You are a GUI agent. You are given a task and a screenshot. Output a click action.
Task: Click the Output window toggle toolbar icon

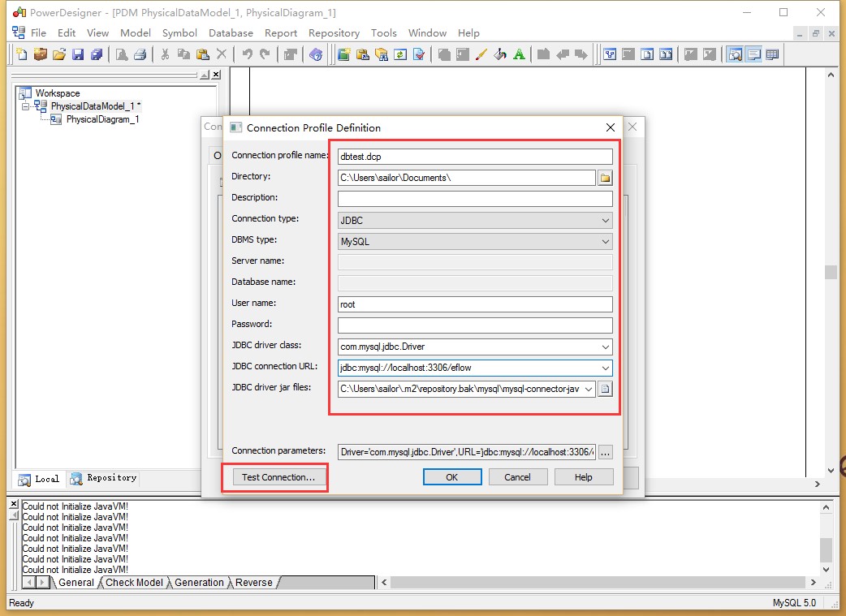click(x=753, y=54)
